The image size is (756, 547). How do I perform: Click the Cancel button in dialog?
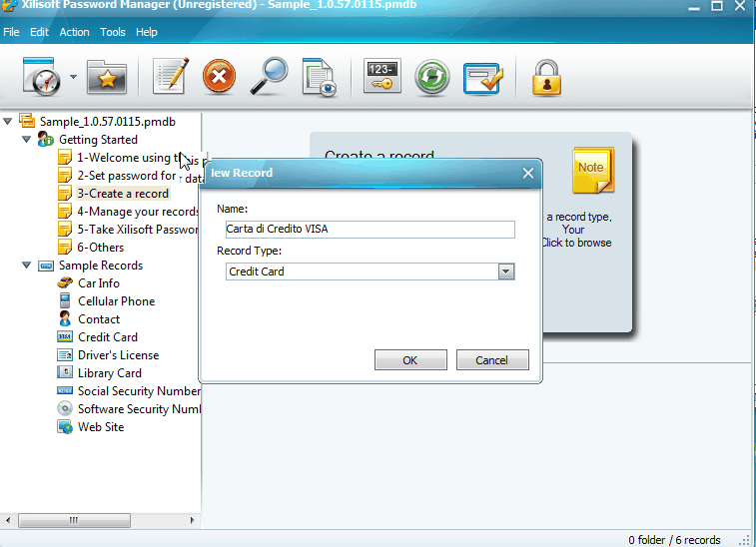[491, 360]
